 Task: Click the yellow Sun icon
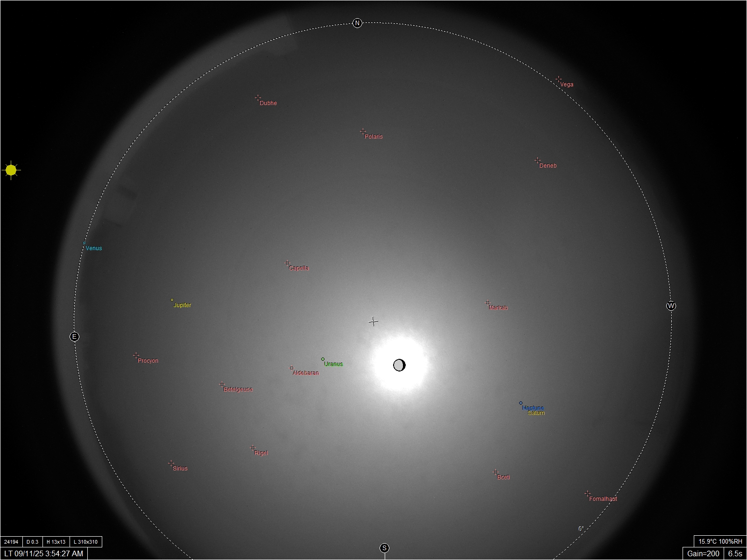pyautogui.click(x=11, y=170)
